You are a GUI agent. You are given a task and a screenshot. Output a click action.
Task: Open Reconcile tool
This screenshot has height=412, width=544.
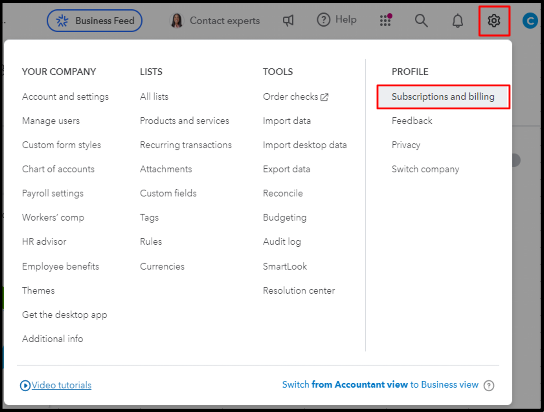pyautogui.click(x=283, y=193)
